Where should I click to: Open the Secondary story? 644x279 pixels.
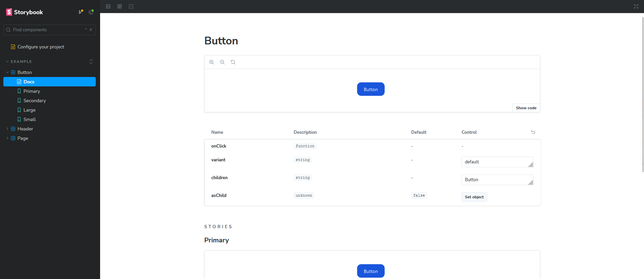point(35,101)
